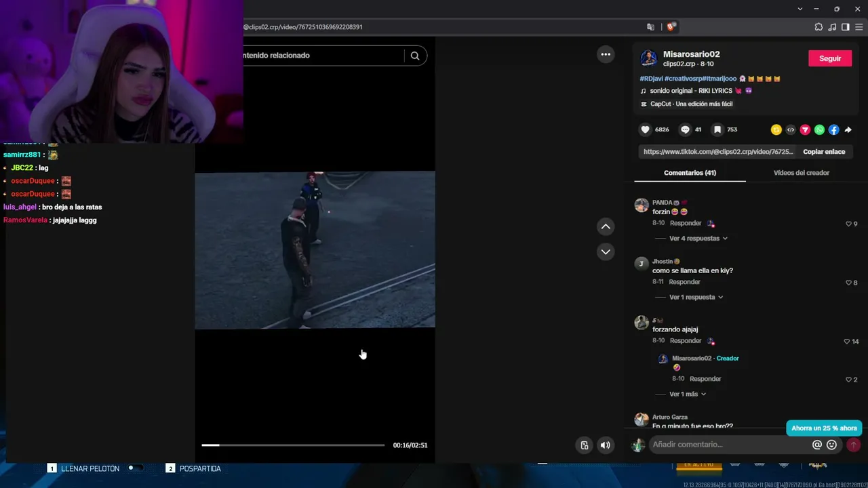Get embed code via the code icon
This screenshot has width=868, height=488.
click(x=791, y=129)
